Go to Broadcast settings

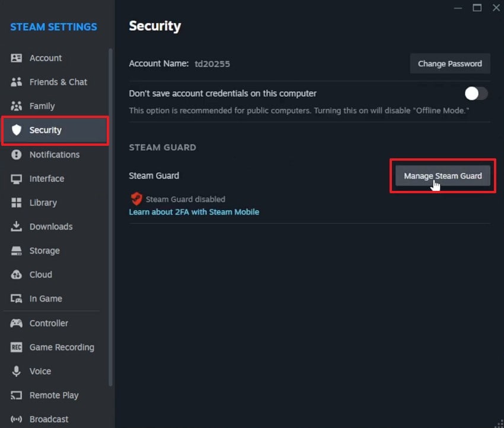(x=55, y=419)
